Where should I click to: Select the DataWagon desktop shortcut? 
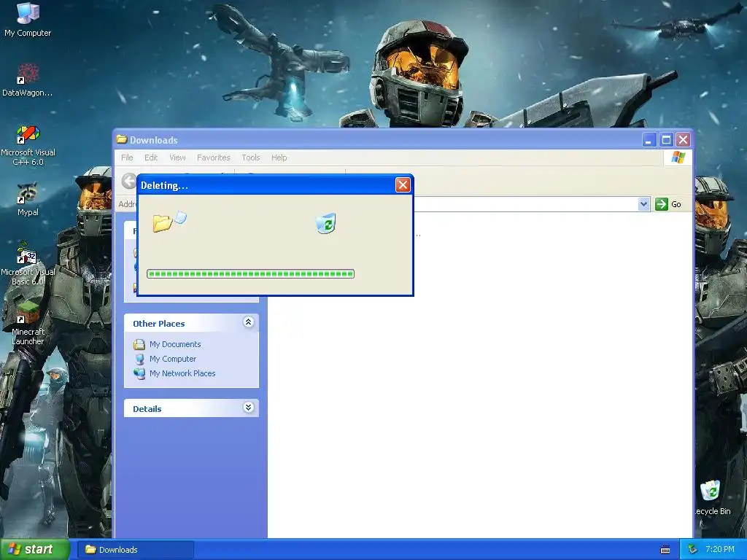click(28, 80)
